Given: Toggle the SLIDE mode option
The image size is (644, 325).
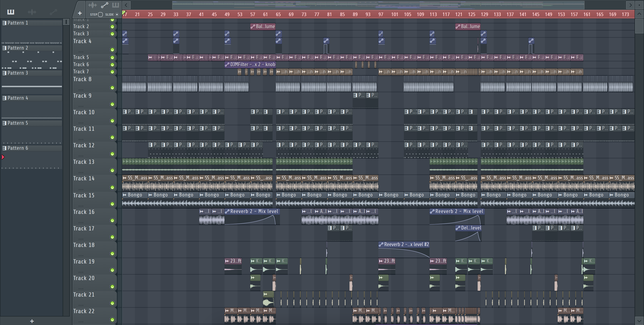Looking at the screenshot, I should click(x=117, y=15).
